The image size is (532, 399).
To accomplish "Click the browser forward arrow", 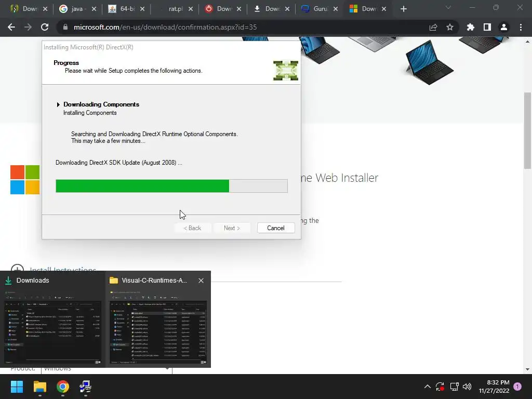I will tap(28, 27).
